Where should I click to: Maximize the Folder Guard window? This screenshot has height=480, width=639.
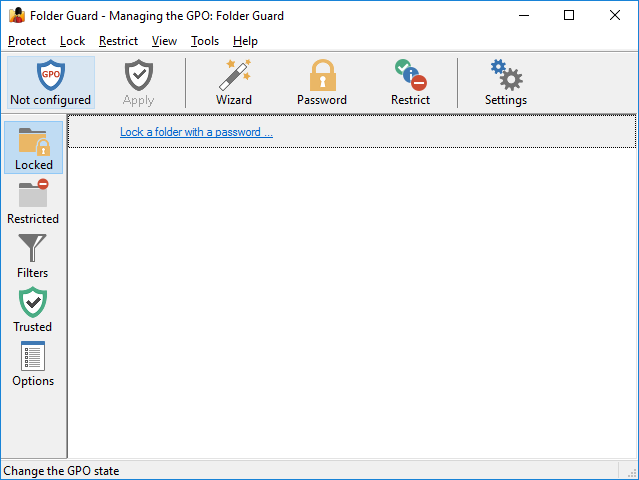(x=569, y=15)
